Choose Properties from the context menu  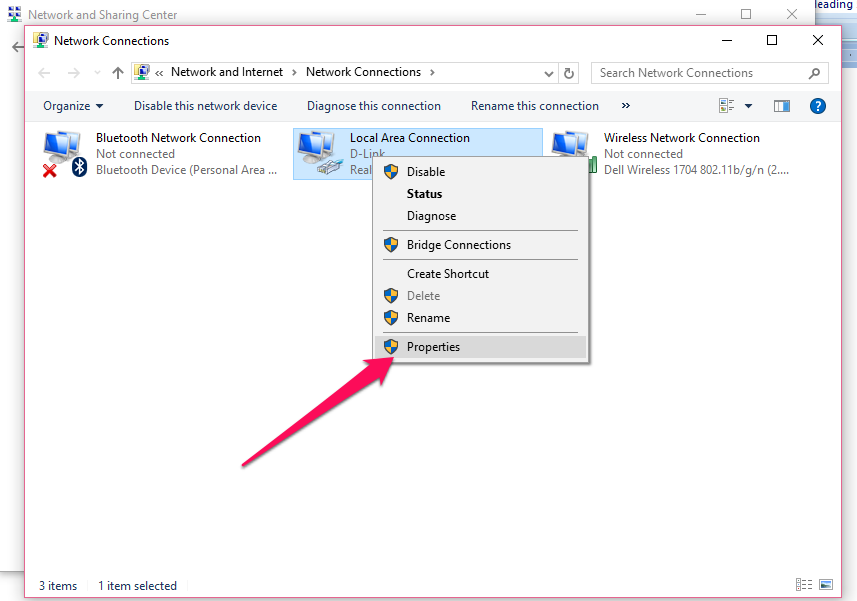coord(433,347)
